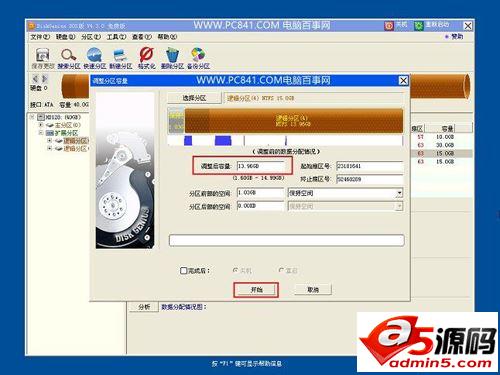Click the 赞助 link at top right
The image size is (500, 375).
pos(457,37)
